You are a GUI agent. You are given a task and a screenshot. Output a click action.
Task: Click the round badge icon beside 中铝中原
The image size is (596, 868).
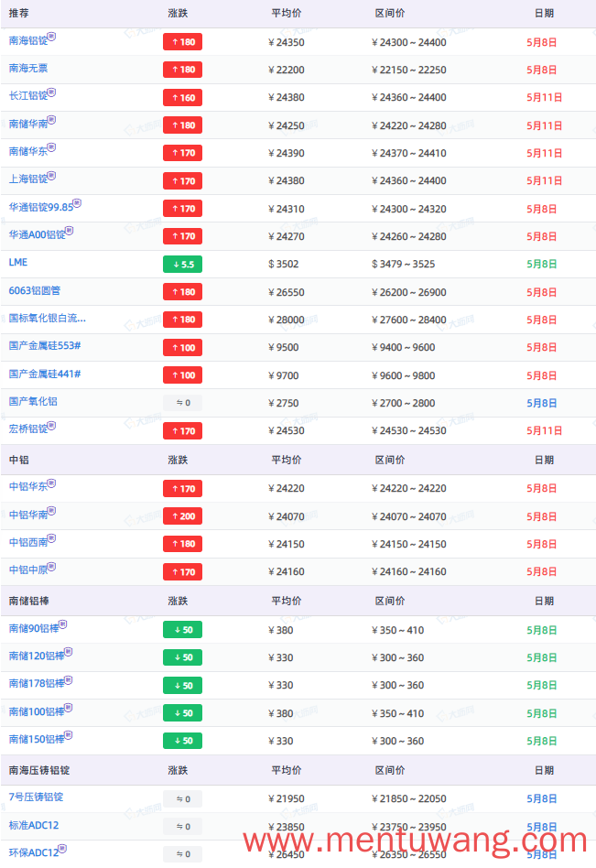click(x=51, y=566)
